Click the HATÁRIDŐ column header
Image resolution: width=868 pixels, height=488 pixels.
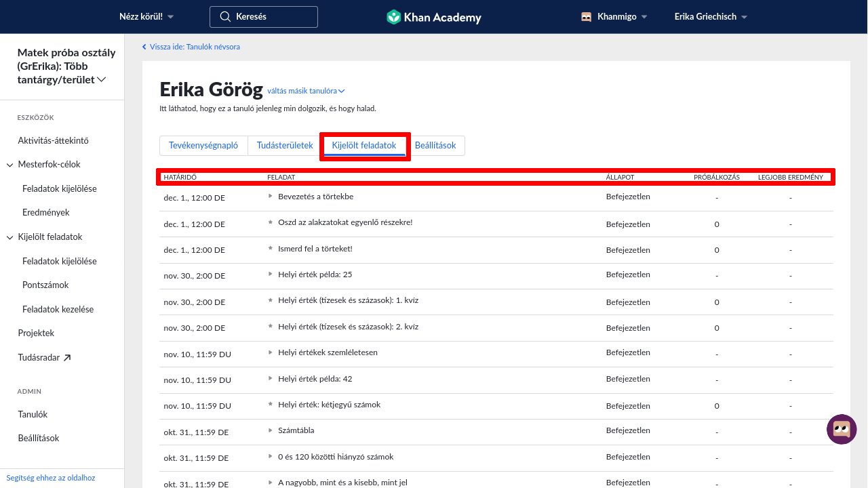tap(180, 178)
